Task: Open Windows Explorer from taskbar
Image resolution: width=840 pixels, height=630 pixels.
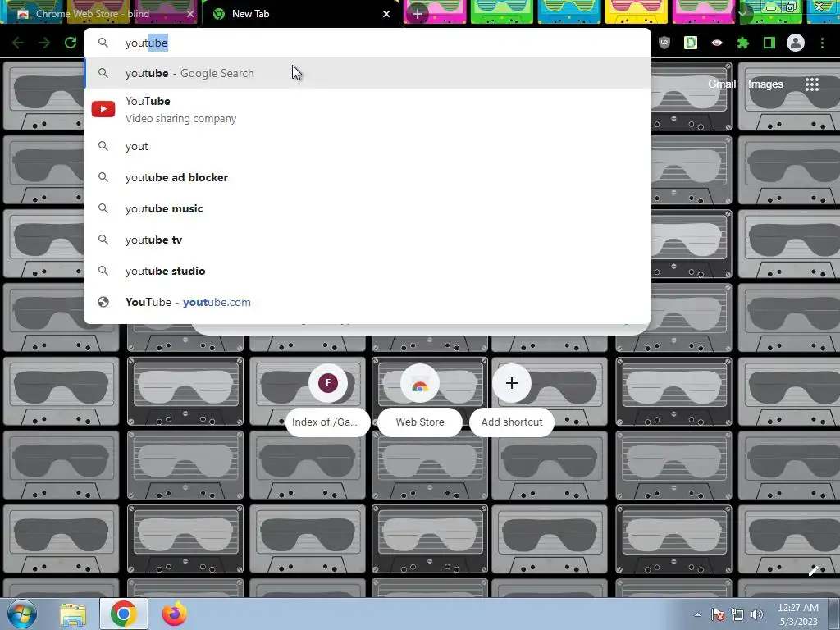Action: point(73,614)
